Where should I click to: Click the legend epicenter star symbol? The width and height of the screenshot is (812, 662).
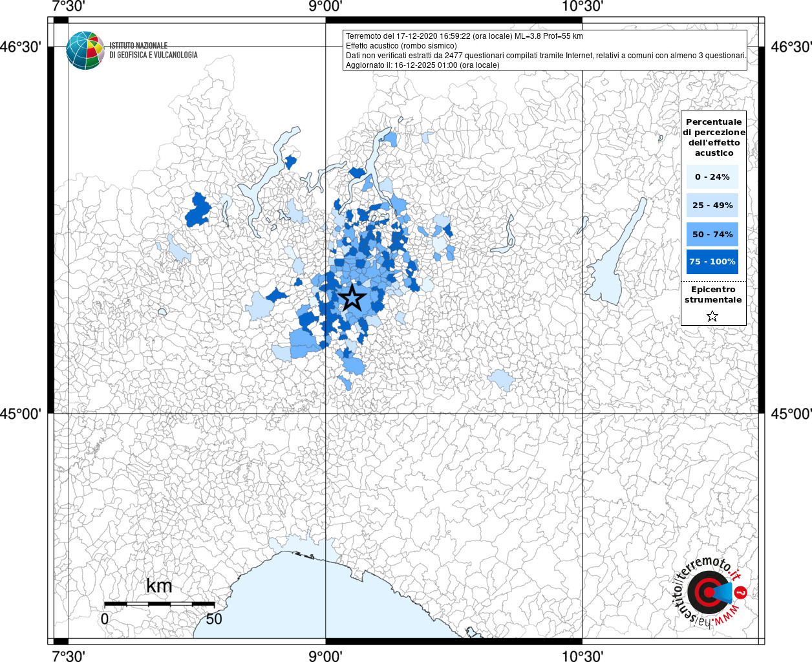tap(712, 316)
